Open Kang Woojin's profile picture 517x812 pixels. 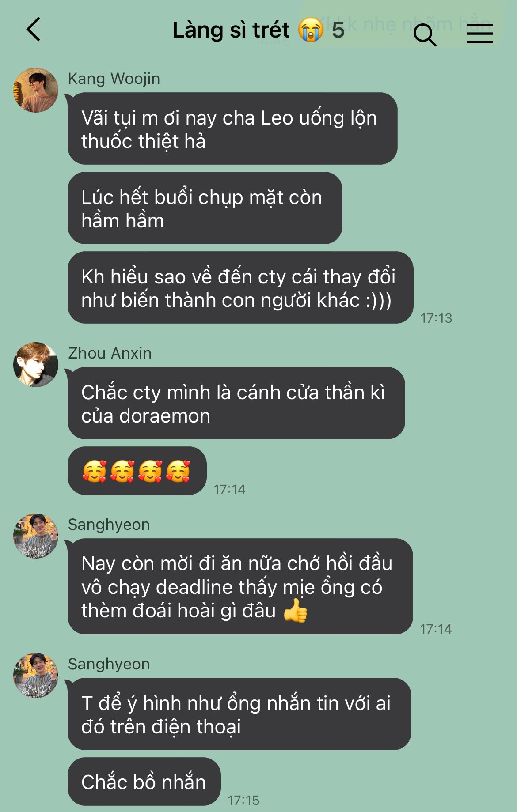point(36,90)
